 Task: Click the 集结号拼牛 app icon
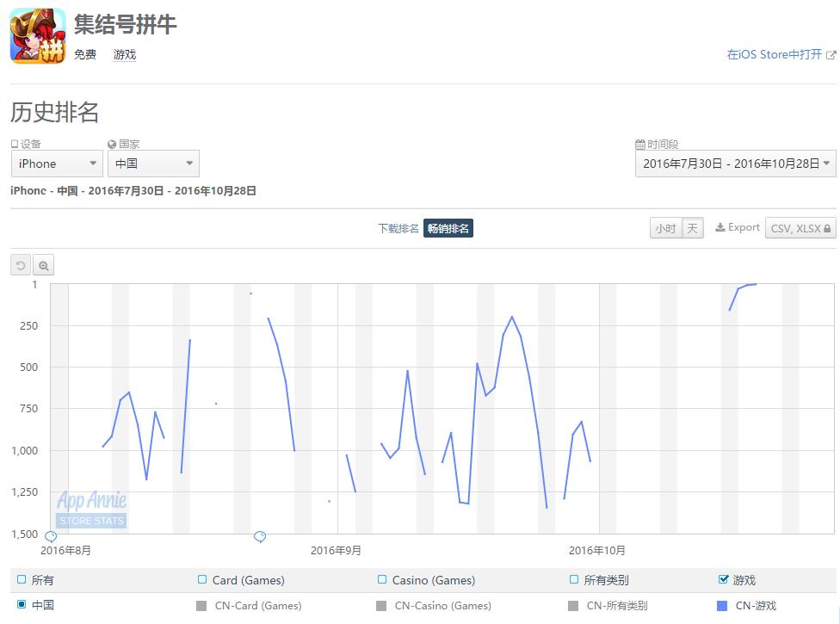click(38, 36)
